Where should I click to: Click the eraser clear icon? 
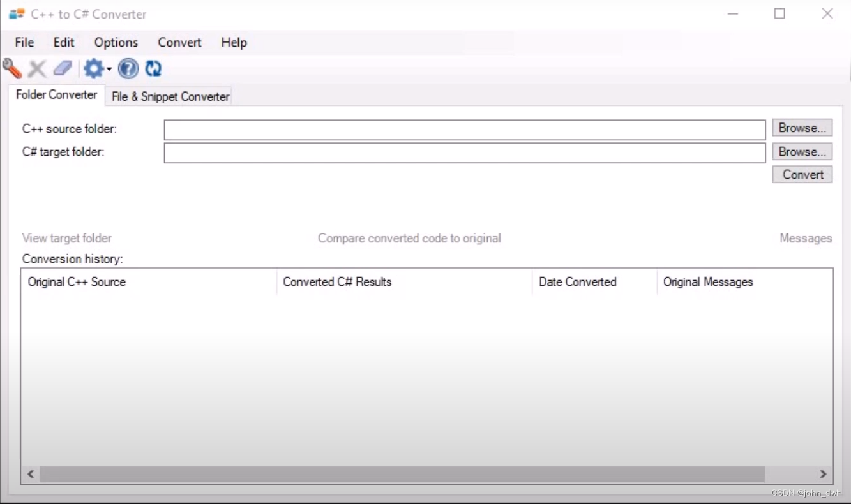(x=61, y=68)
